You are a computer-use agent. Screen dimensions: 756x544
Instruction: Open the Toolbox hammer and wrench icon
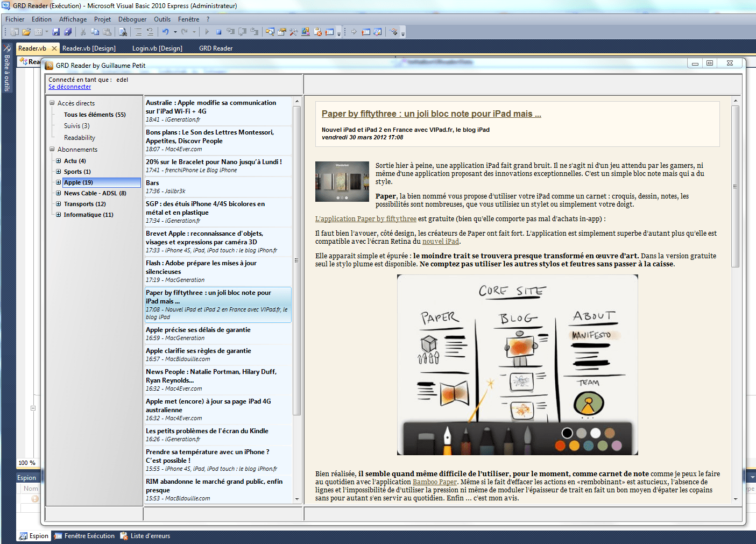pos(294,32)
